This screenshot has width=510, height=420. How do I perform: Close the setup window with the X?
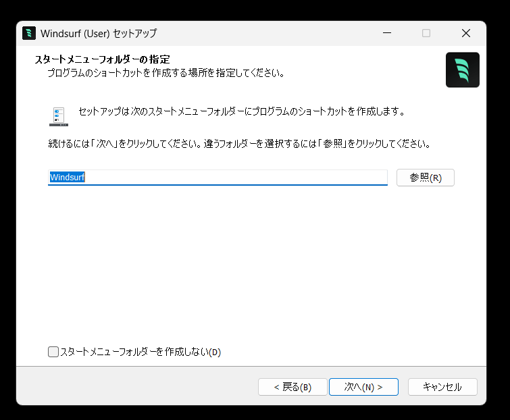(x=466, y=33)
